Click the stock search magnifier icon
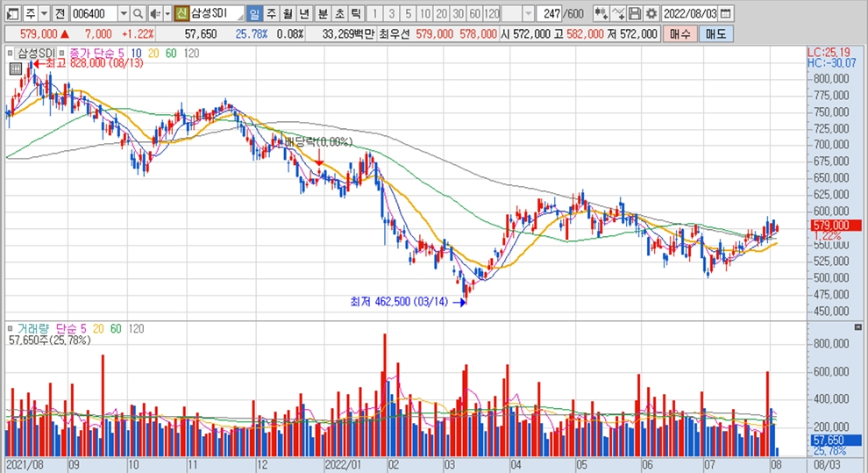Image resolution: width=868 pixels, height=473 pixels. (138, 14)
